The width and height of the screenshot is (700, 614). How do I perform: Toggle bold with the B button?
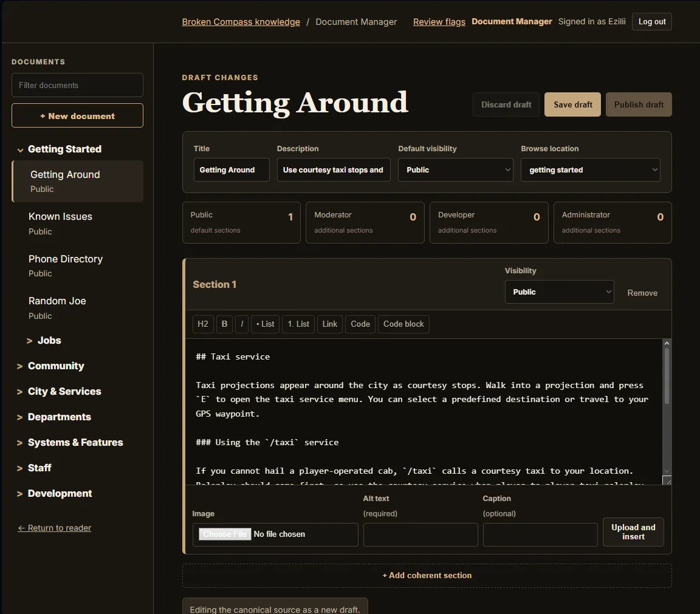coord(225,324)
